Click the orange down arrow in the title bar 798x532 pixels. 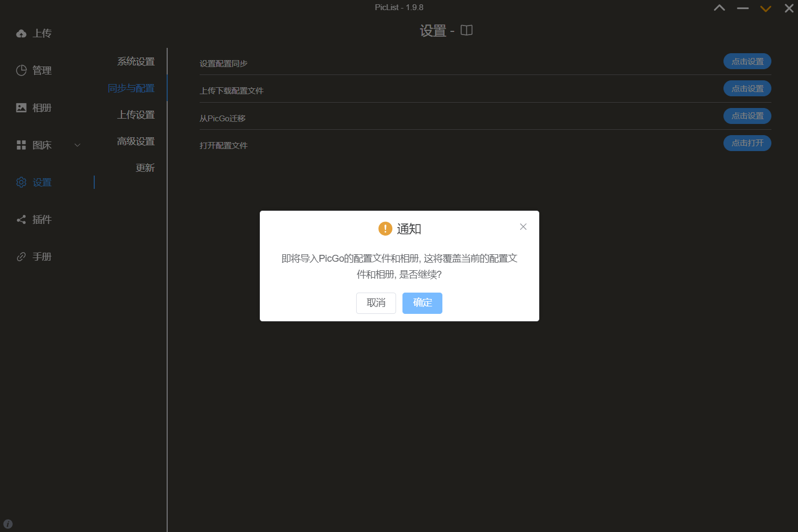pos(766,9)
